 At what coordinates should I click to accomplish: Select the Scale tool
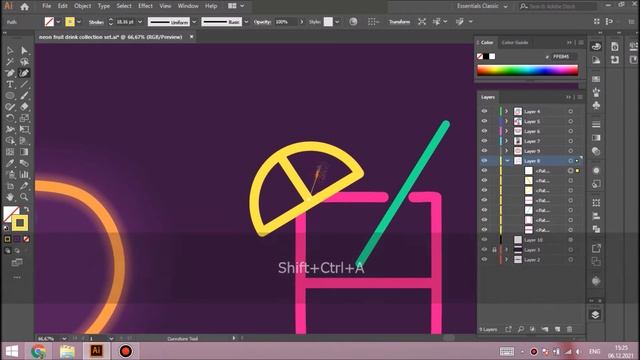pyautogui.click(x=24, y=118)
